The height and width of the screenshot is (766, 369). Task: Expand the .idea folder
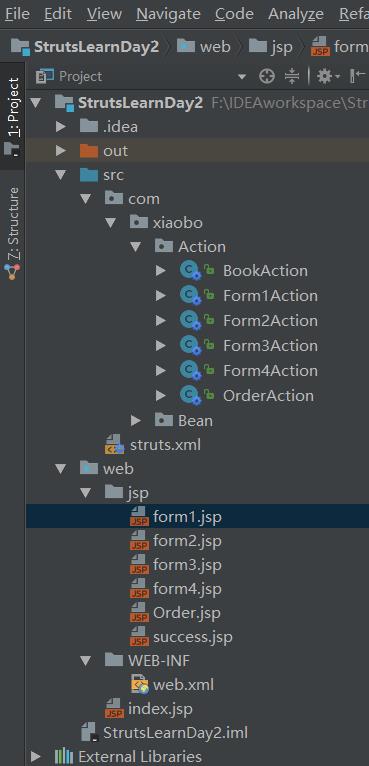(61, 127)
